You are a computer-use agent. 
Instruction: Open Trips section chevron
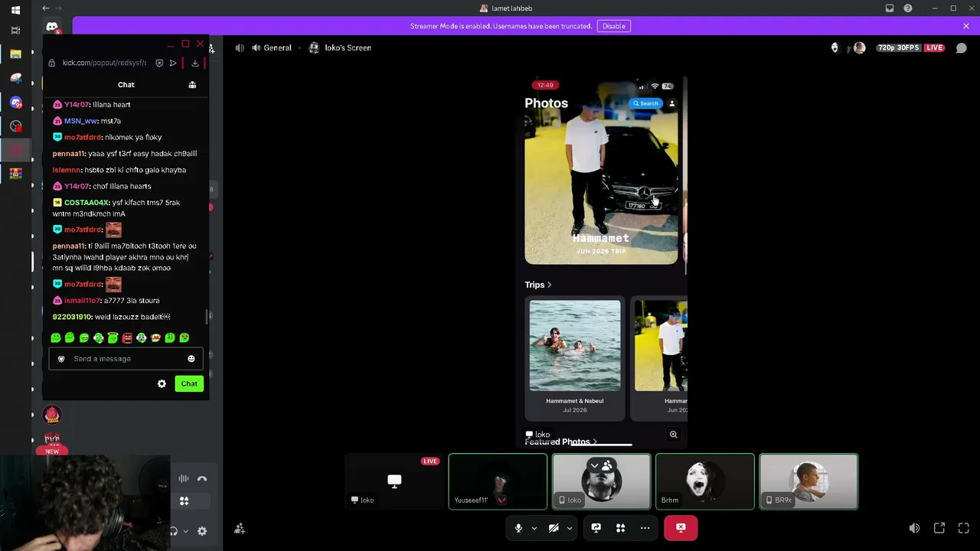549,285
